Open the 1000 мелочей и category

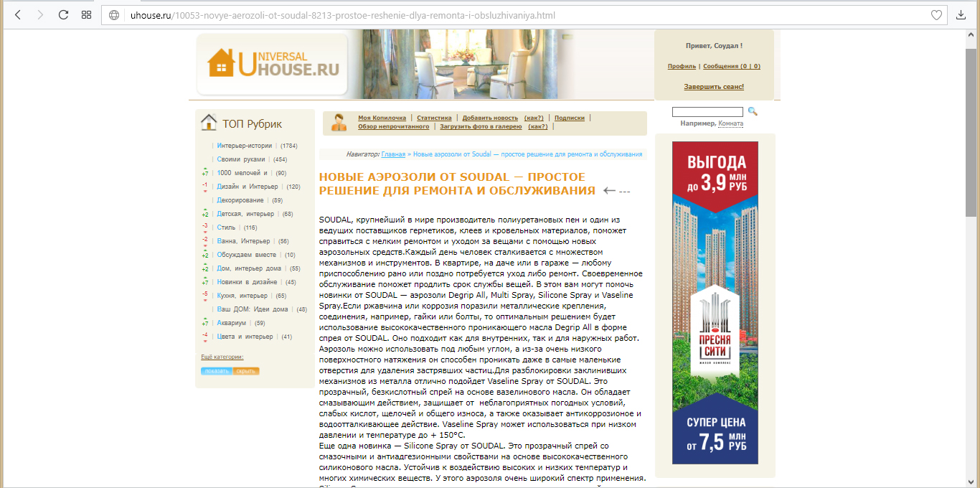[242, 173]
